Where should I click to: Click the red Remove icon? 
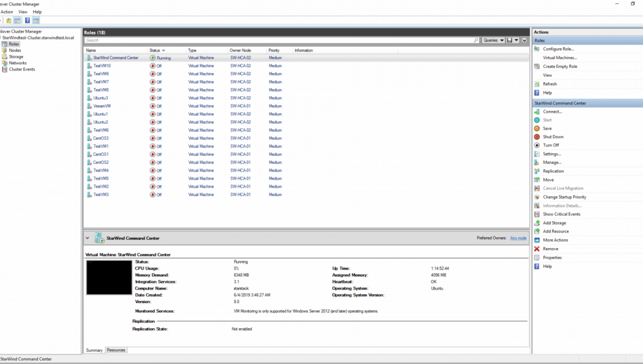[x=537, y=249]
